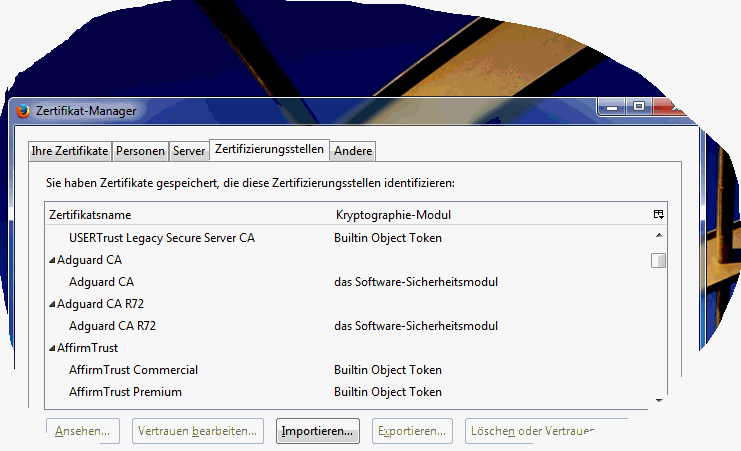Image resolution: width=741 pixels, height=451 pixels.
Task: Collapse the Adguard CA group
Action: [x=53, y=260]
